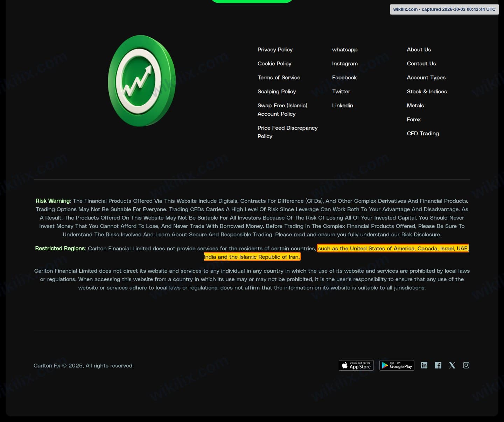The height and width of the screenshot is (422, 504).
Task: Open the Forex link
Action: click(414, 120)
